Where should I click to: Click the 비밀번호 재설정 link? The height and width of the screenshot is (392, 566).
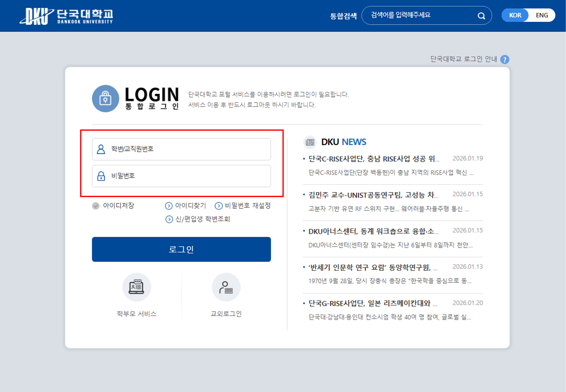click(247, 206)
